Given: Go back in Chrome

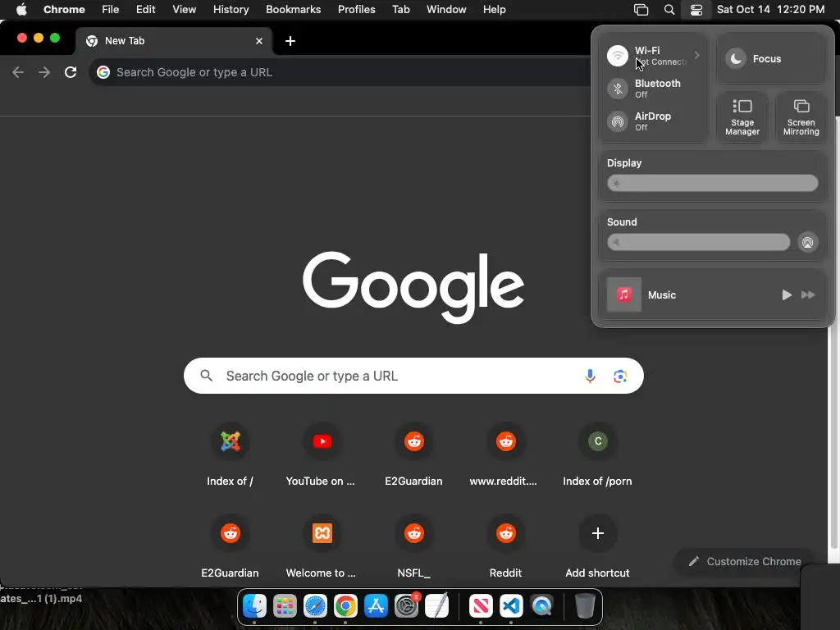Looking at the screenshot, I should [18, 72].
